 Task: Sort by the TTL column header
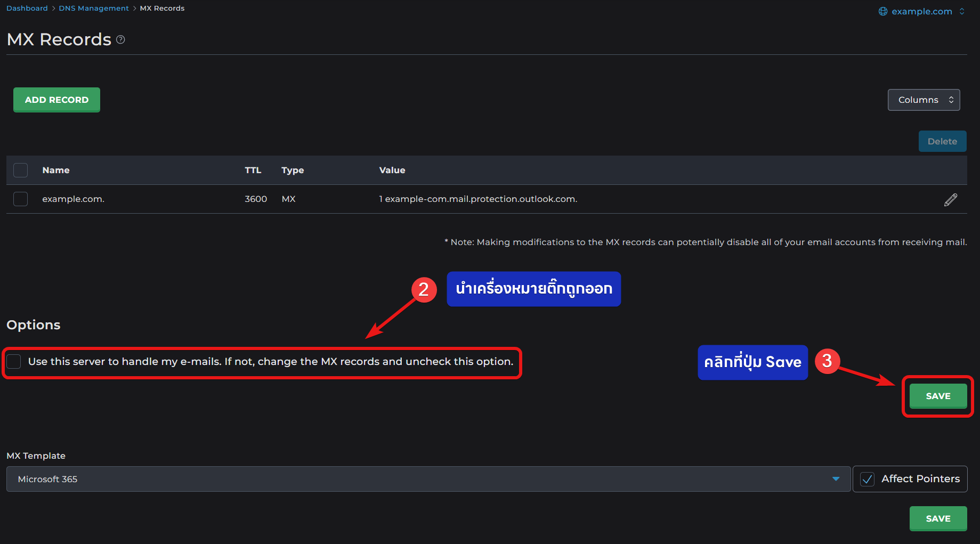click(x=253, y=170)
